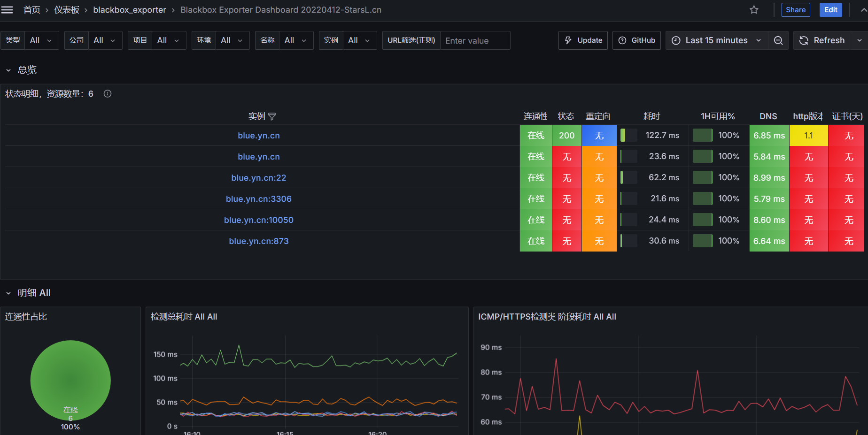Click the green 在线 pie chart
Image resolution: width=868 pixels, height=435 pixels.
click(x=70, y=380)
